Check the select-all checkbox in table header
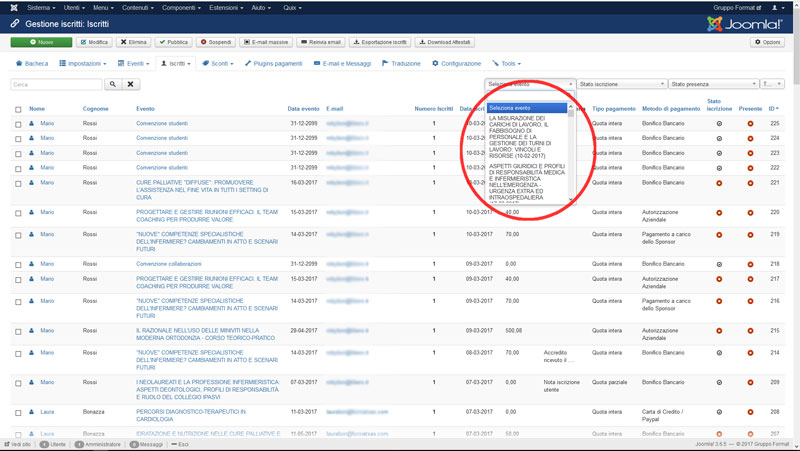 tap(18, 109)
